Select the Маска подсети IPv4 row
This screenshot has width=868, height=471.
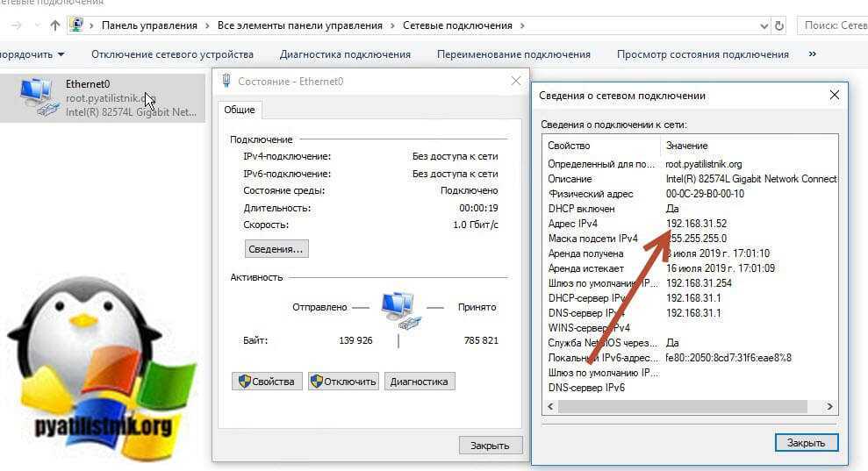[x=691, y=239]
